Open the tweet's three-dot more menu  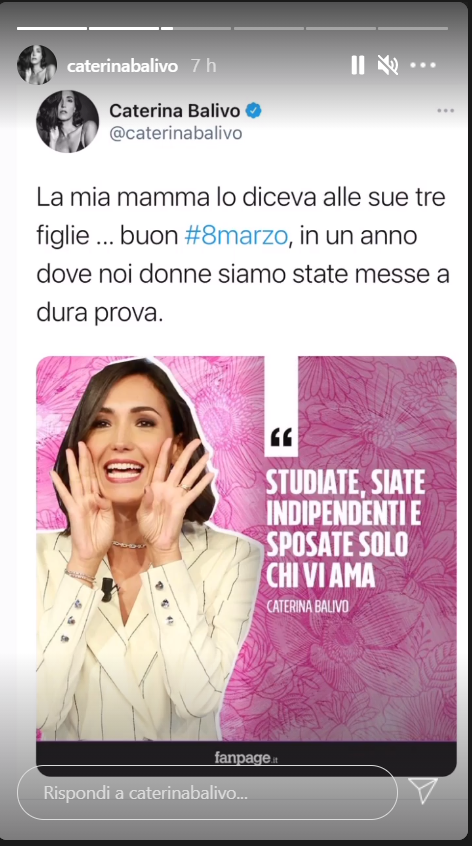pos(446,111)
